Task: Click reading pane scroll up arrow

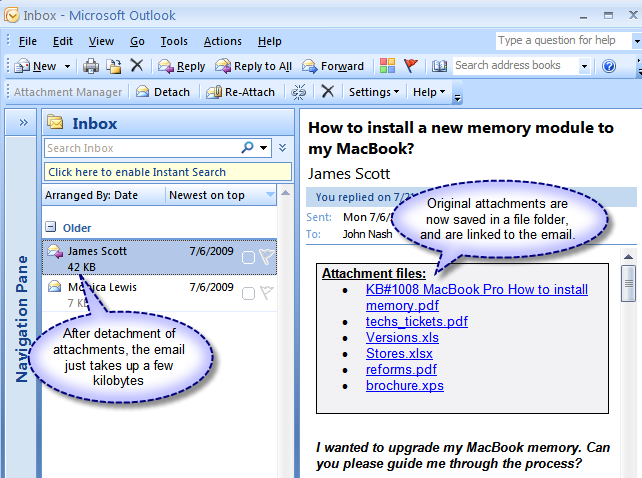Action: [x=628, y=257]
